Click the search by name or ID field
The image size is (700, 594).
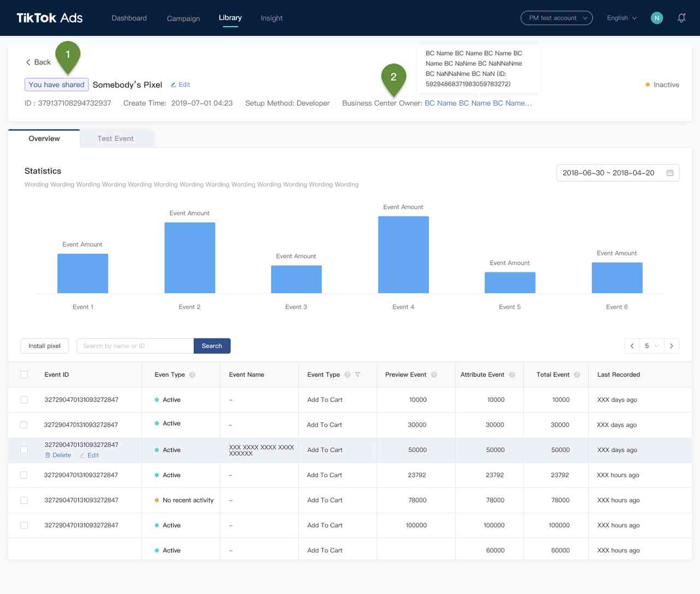(135, 346)
